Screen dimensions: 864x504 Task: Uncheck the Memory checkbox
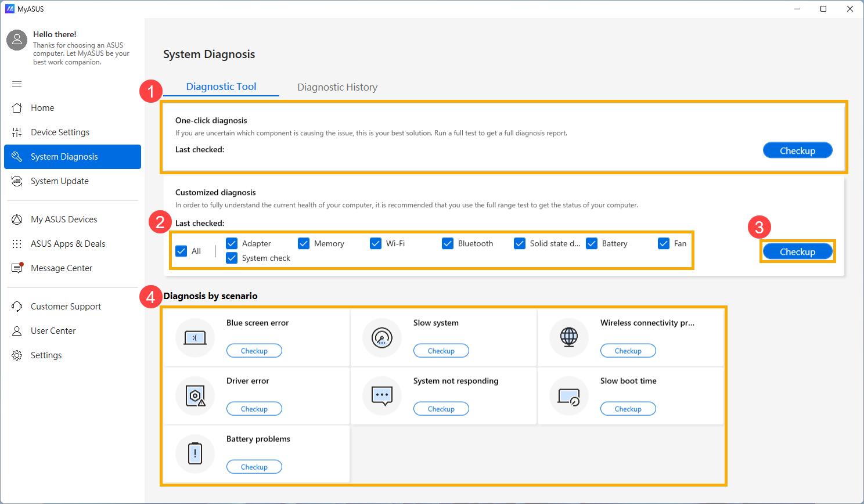click(x=304, y=243)
